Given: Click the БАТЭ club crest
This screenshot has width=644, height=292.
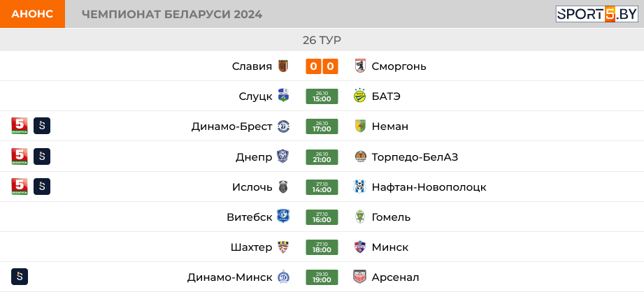Looking at the screenshot, I should tap(360, 96).
